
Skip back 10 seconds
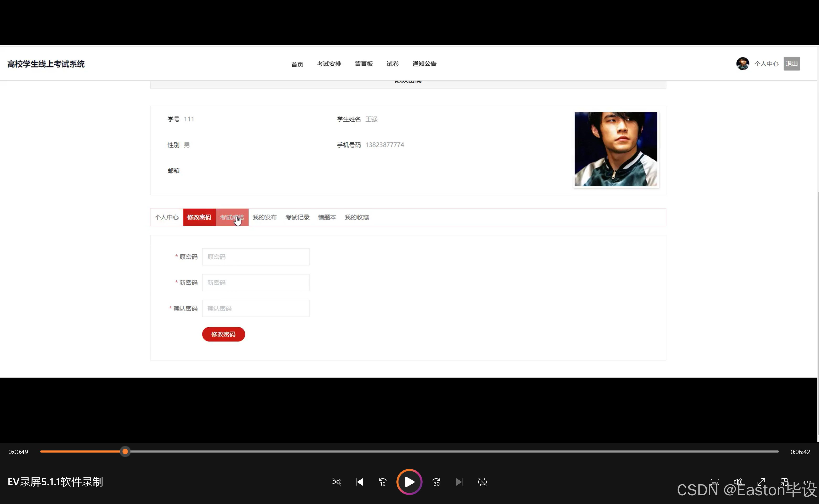pyautogui.click(x=382, y=482)
